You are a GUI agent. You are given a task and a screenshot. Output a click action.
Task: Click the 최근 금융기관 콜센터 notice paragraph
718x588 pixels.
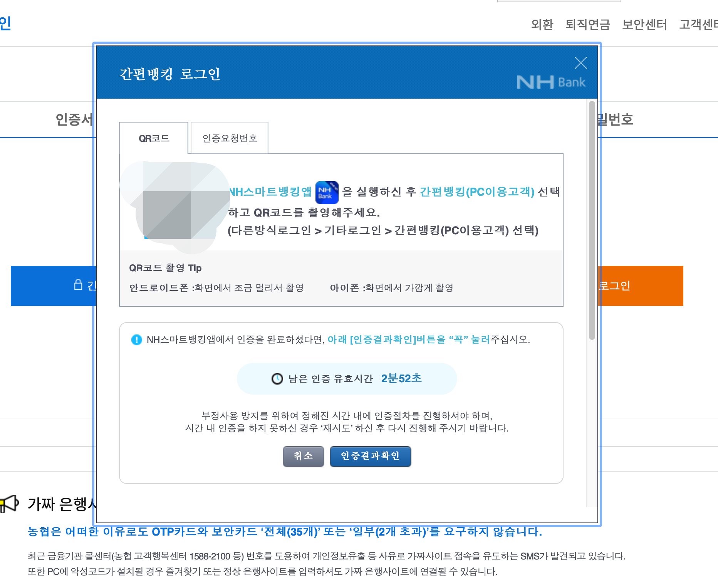click(x=326, y=564)
